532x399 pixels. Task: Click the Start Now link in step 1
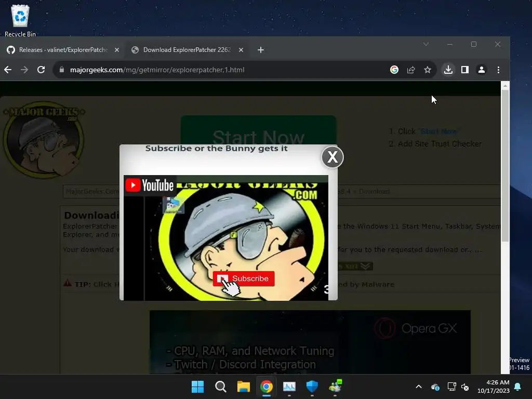pos(438,131)
